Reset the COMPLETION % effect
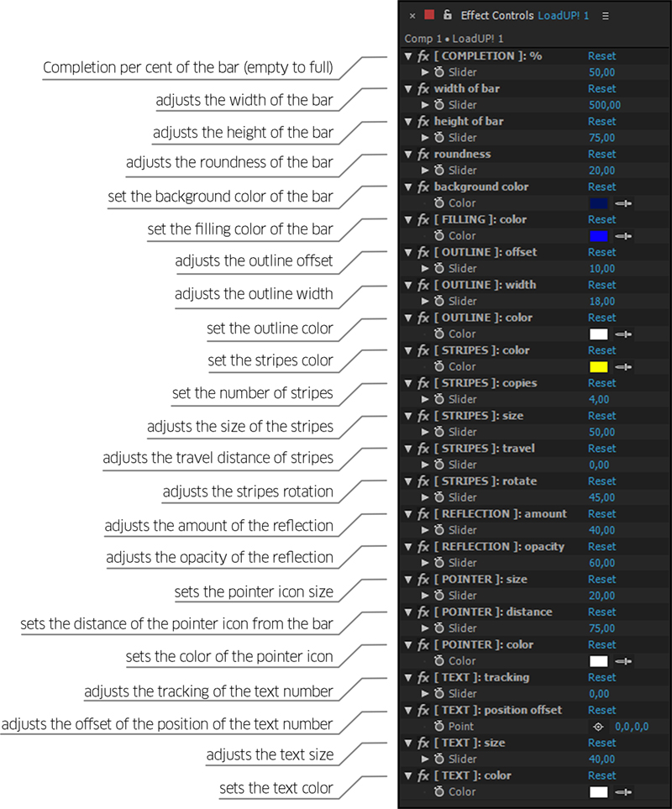Image resolution: width=672 pixels, height=809 pixels. point(602,56)
